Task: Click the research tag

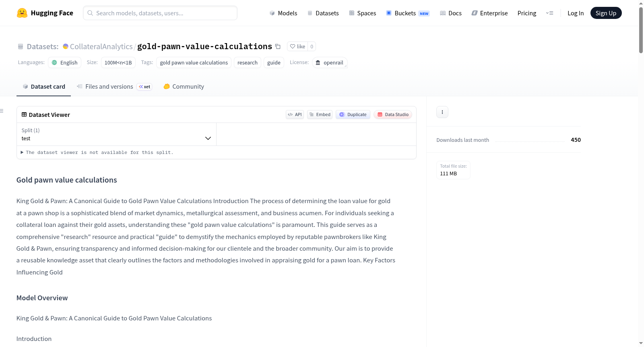Action: coord(248,62)
